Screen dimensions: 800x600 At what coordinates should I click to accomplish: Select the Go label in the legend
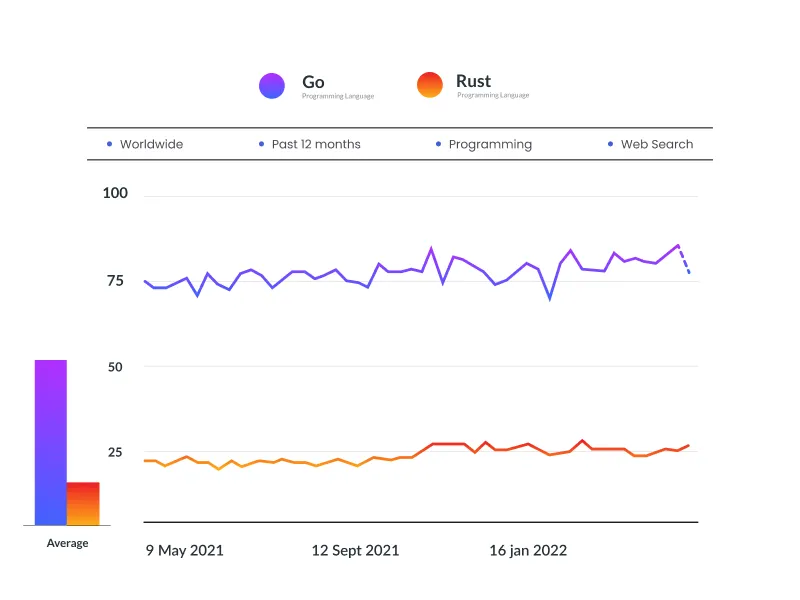[314, 82]
